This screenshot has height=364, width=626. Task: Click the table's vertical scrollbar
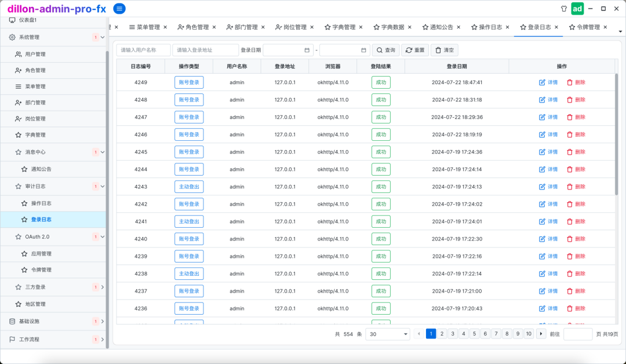click(x=616, y=133)
